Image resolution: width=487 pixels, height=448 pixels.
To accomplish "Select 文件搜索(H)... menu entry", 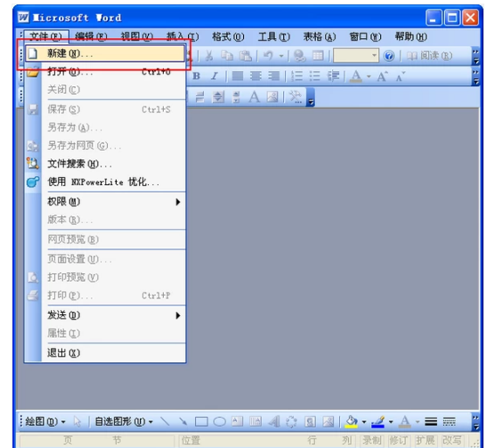I will coord(105,164).
